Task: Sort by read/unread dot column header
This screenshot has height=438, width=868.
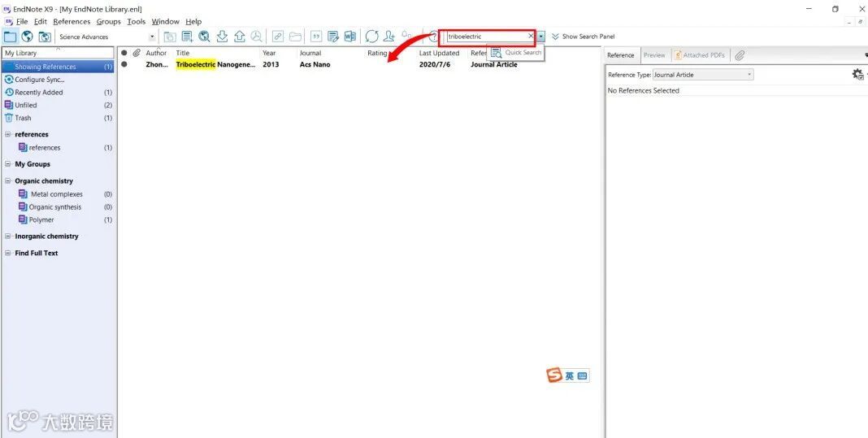Action: point(124,53)
